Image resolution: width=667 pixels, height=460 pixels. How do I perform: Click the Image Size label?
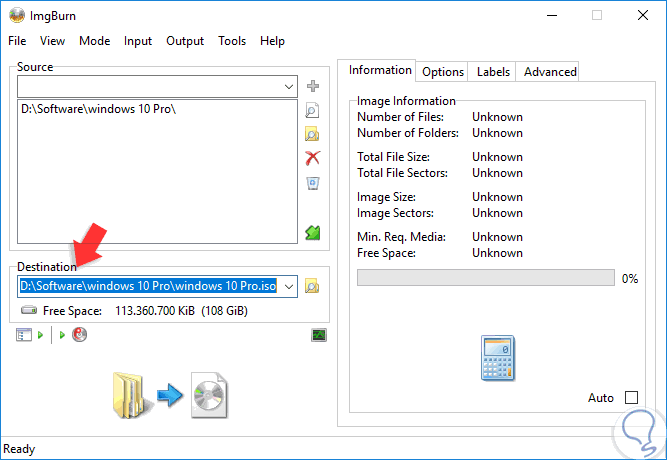(387, 197)
